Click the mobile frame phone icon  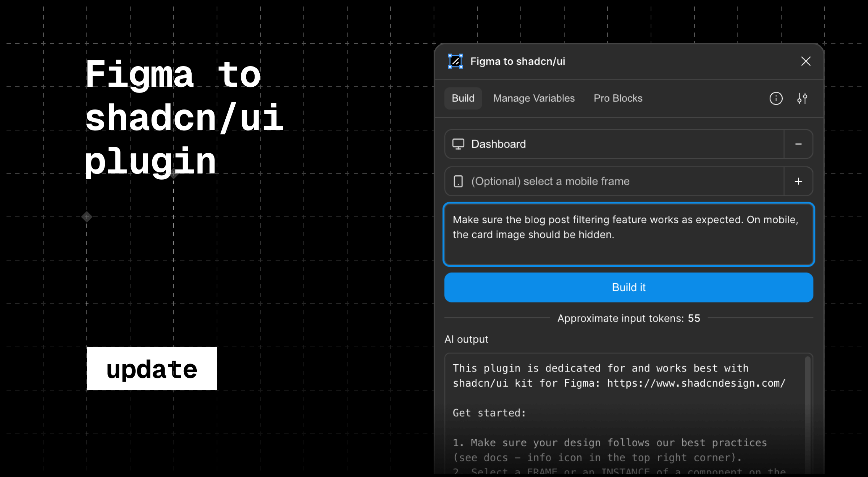[x=459, y=181]
